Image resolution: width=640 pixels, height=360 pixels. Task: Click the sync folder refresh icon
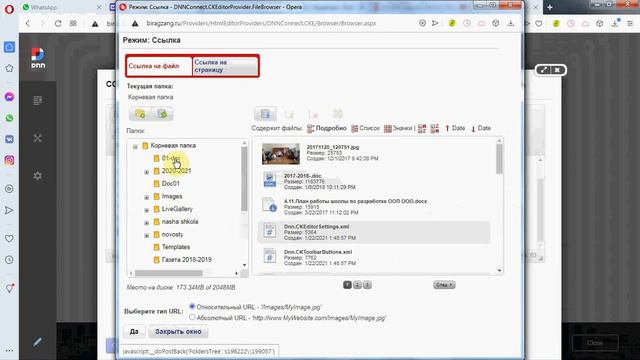click(x=162, y=114)
